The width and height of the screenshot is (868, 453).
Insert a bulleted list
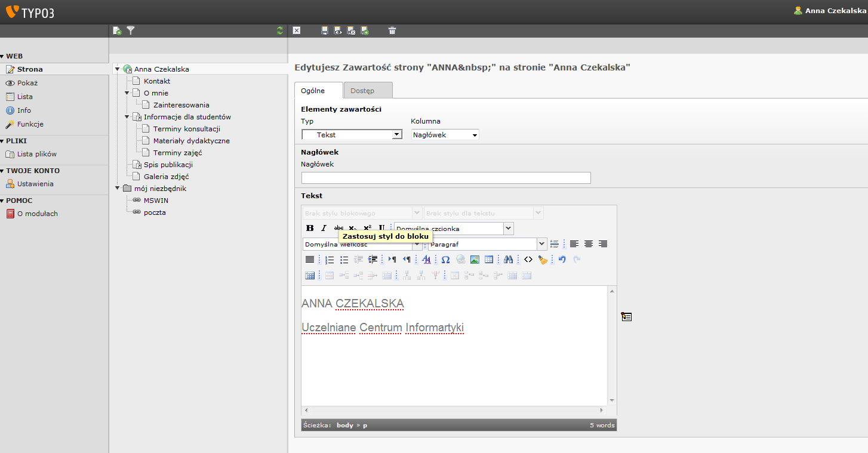[344, 259]
